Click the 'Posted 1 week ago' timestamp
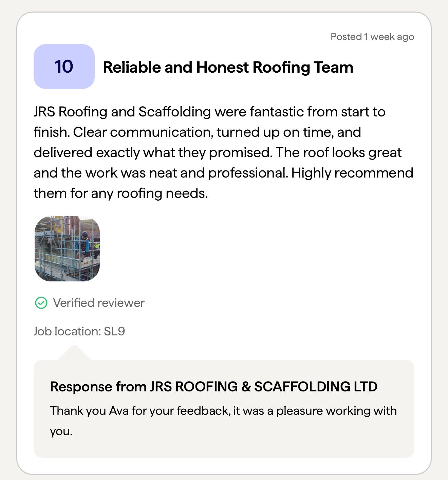The width and height of the screenshot is (448, 480). click(372, 37)
